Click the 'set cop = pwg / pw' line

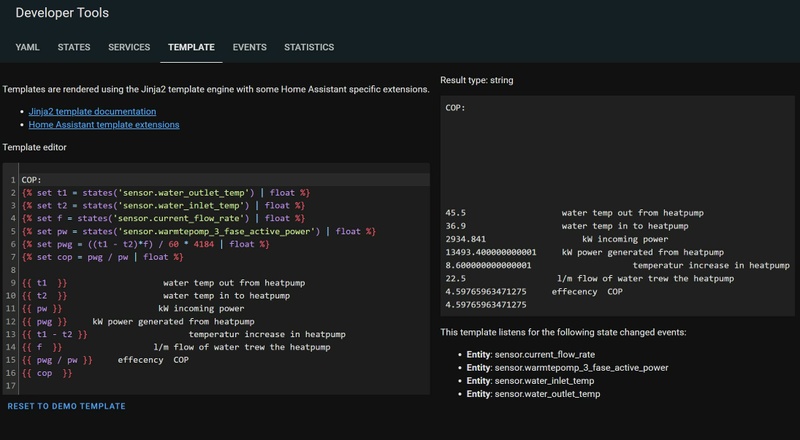point(102,257)
